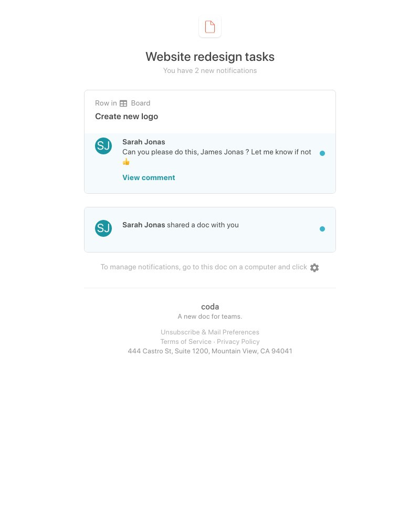
Task: Click Unsubscribe & Mail Preferences
Action: (x=210, y=332)
